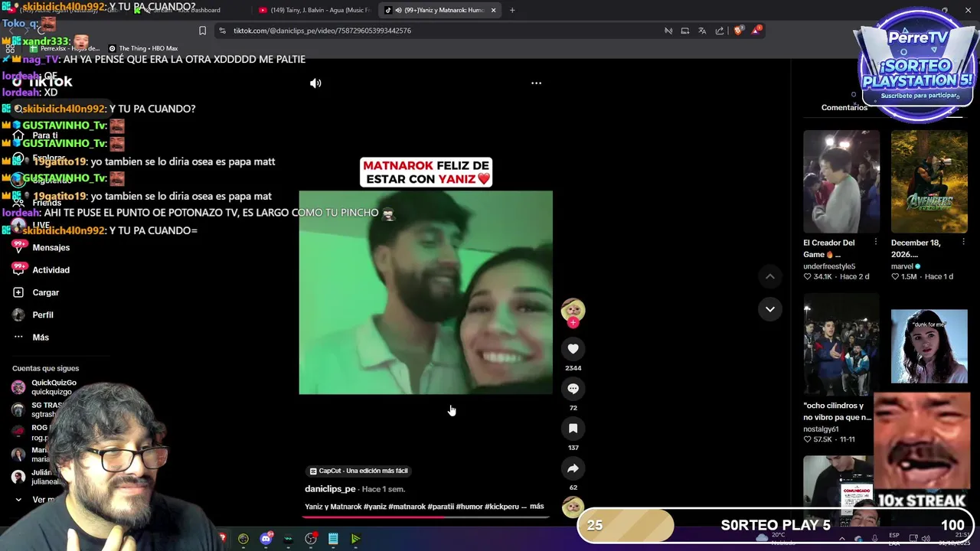Expand video description with más

coord(537,507)
